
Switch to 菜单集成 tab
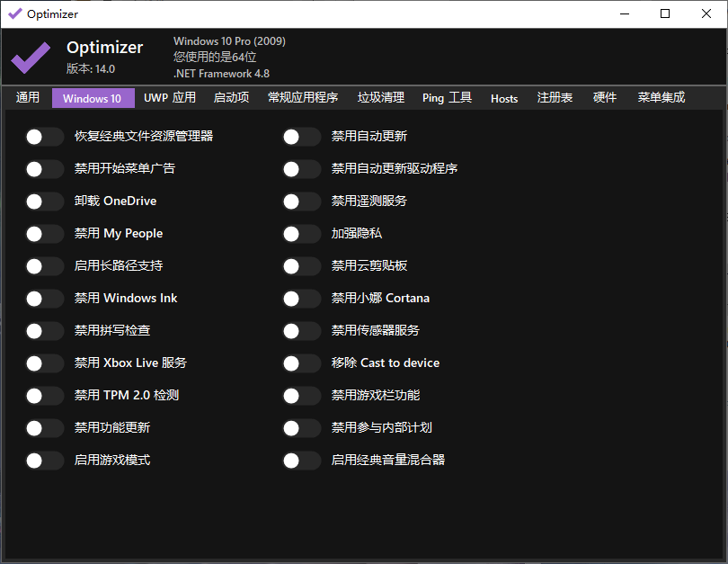coord(661,97)
